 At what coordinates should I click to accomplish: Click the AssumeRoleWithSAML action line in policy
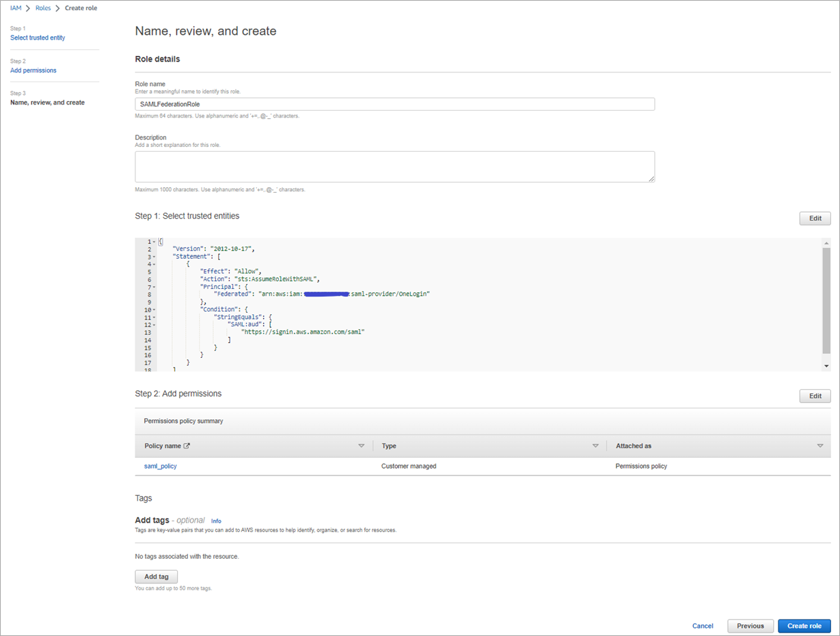pyautogui.click(x=260, y=279)
